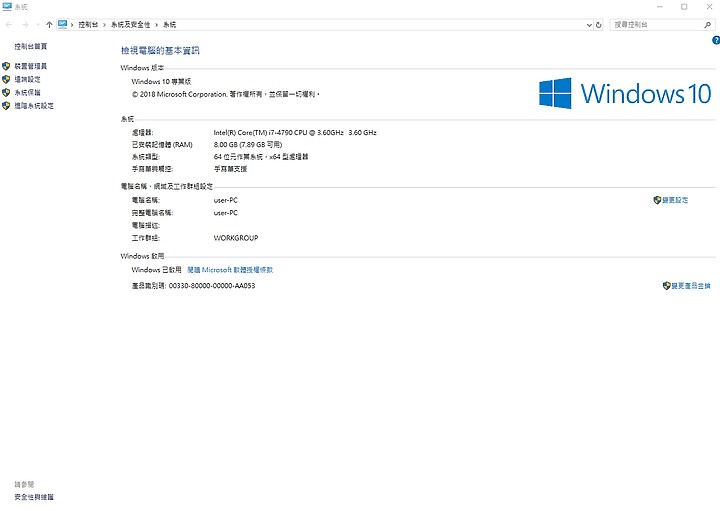This screenshot has width=720, height=511.
Task: Click the Windows 10 logo
Action: click(625, 93)
